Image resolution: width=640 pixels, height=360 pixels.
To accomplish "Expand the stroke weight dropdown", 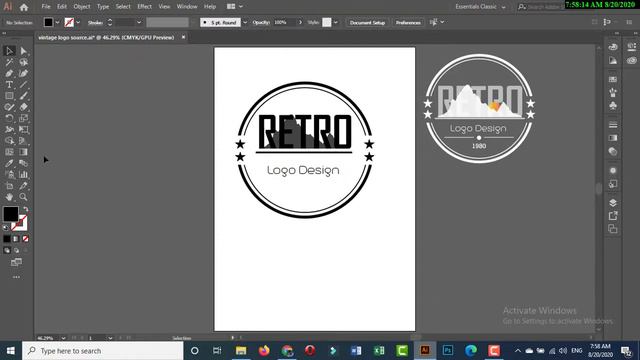I will pos(139,22).
